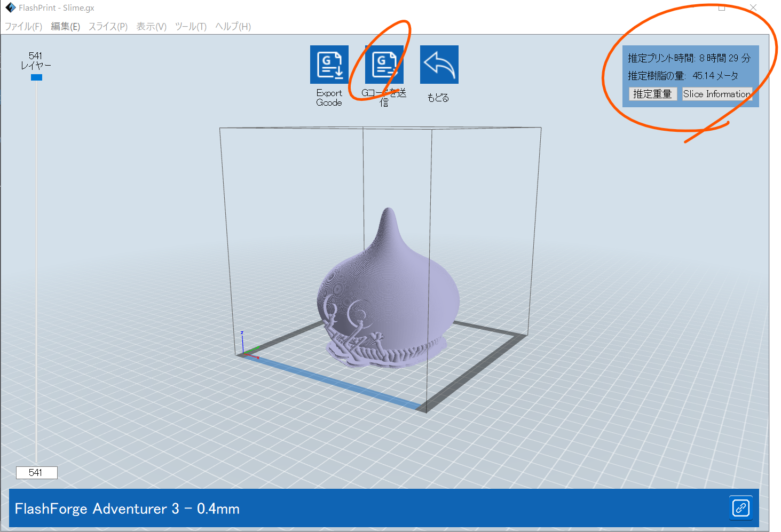The height and width of the screenshot is (532, 781).
Task: Send Gcode to printer icon
Action: pyautogui.click(x=384, y=65)
